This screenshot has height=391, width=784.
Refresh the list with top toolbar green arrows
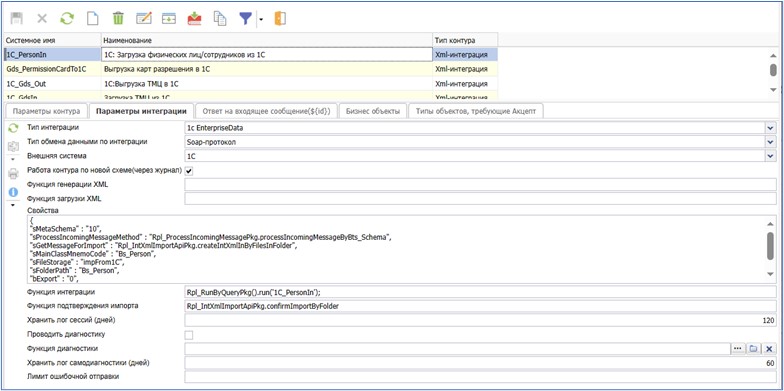click(x=67, y=18)
